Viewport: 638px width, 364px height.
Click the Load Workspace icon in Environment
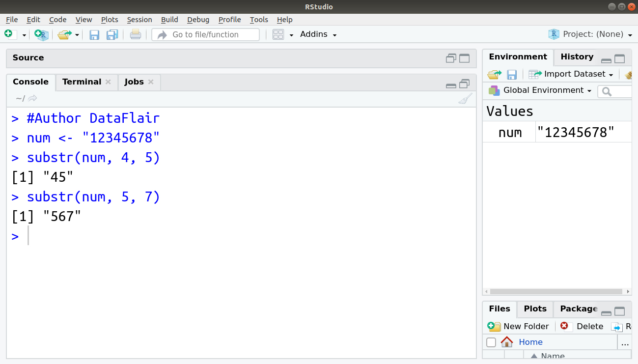point(494,74)
